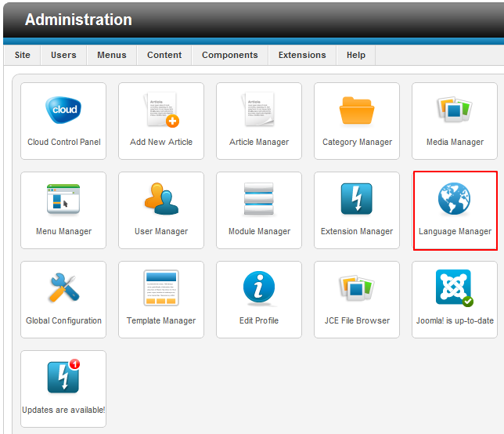The height and width of the screenshot is (434, 504).
Task: Open the Cloud Control Panel icon
Action: [x=63, y=110]
